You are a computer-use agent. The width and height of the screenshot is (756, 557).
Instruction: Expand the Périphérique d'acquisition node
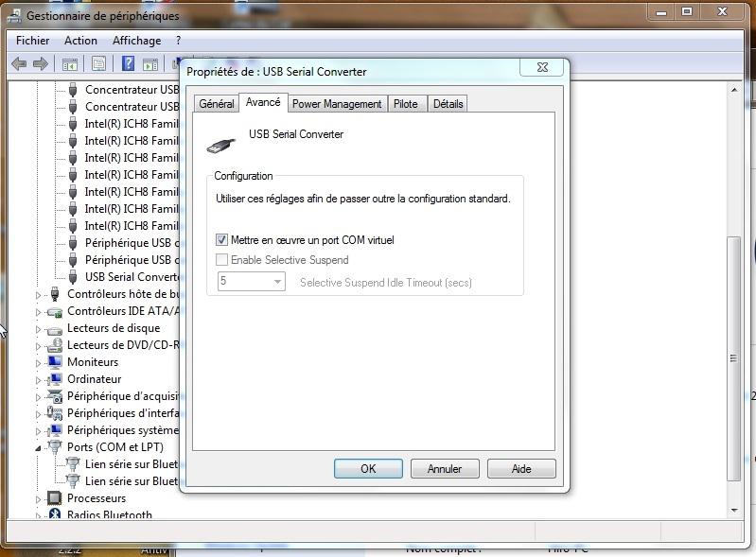39,397
